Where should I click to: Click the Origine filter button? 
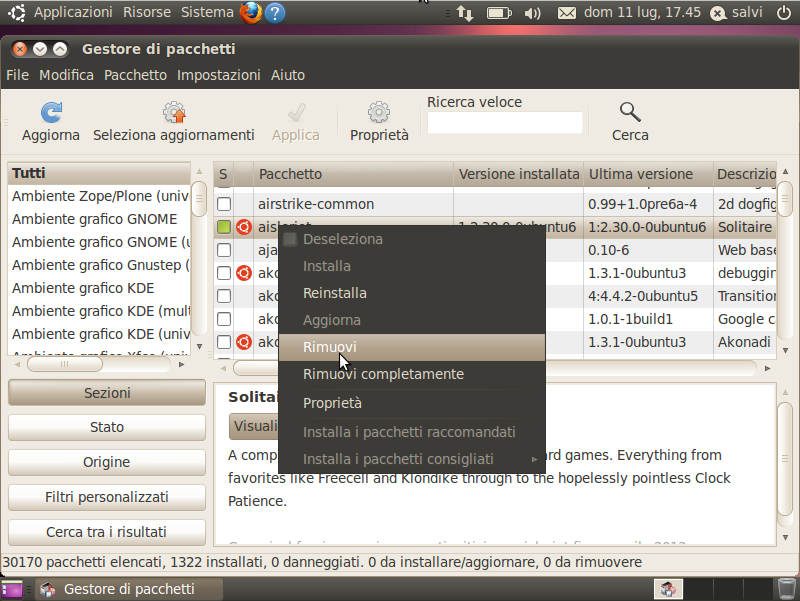[x=107, y=462]
